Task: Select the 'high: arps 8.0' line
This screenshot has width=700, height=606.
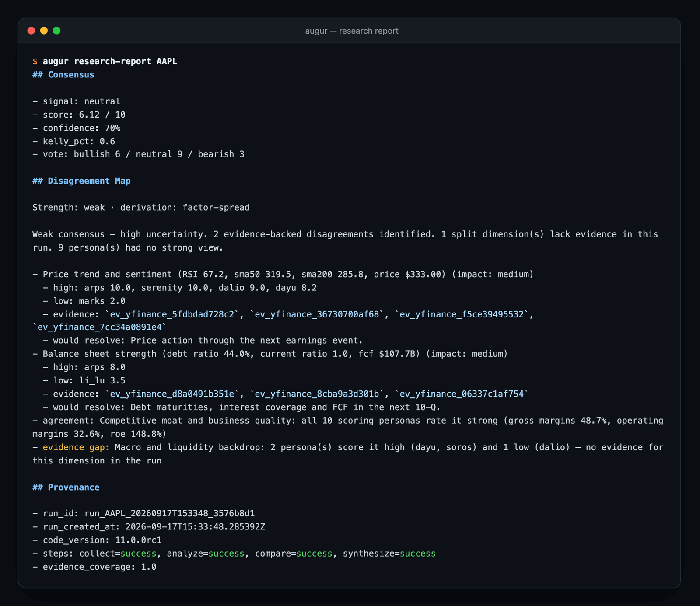Action: [x=84, y=367]
